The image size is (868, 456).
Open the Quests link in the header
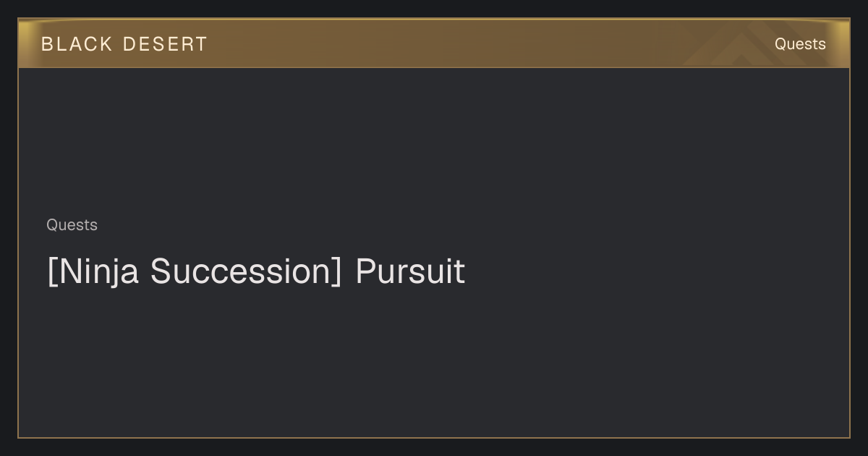coord(800,44)
